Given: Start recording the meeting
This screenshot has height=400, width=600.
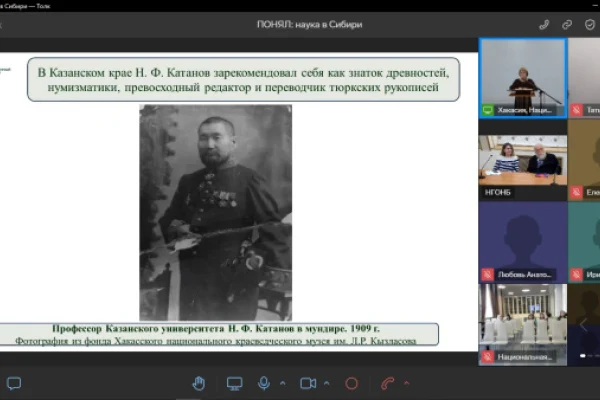Looking at the screenshot, I should [351, 383].
